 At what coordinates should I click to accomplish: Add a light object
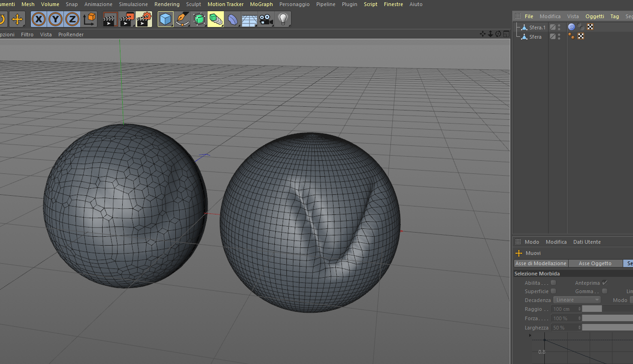coord(283,19)
